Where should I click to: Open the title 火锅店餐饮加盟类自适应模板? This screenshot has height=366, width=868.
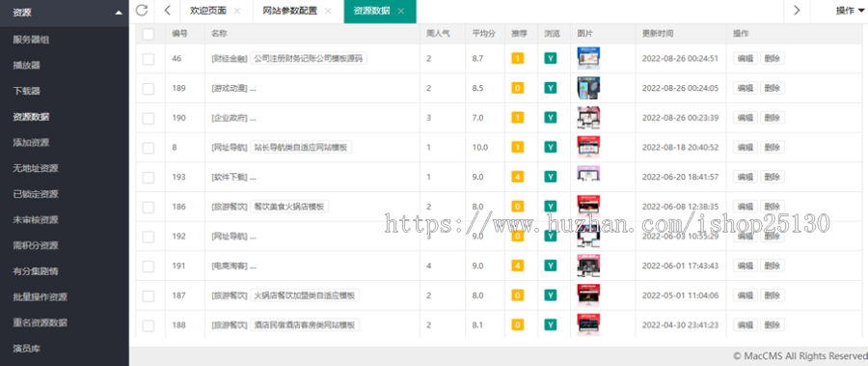[x=305, y=295]
